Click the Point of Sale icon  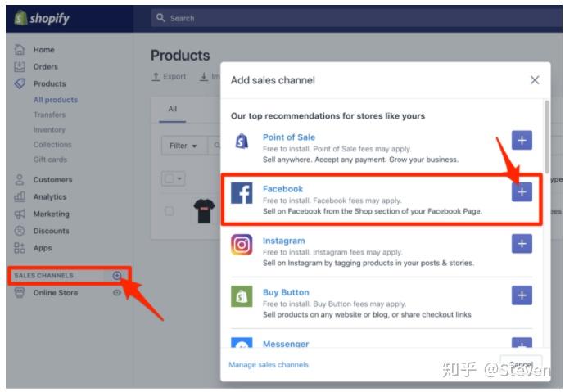[242, 141]
